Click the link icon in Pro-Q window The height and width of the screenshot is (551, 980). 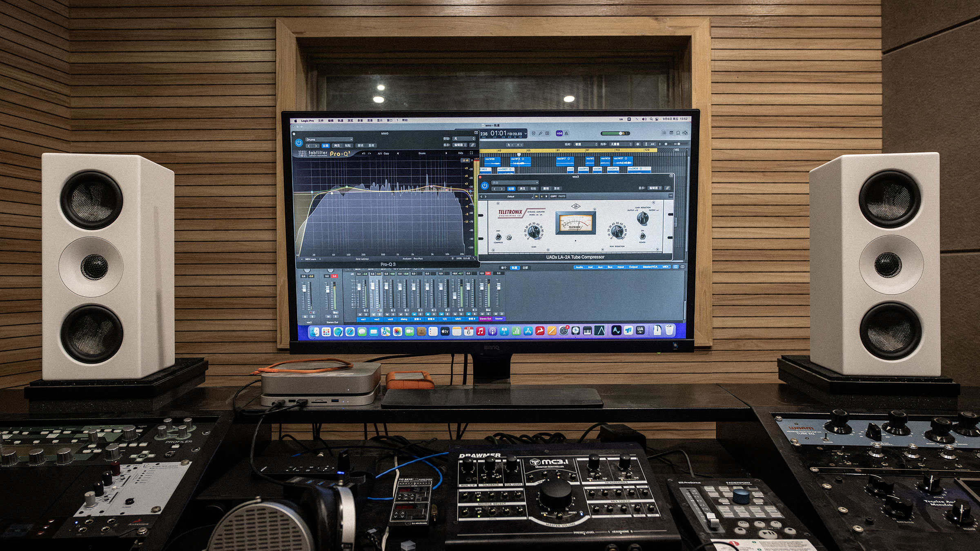[x=472, y=145]
